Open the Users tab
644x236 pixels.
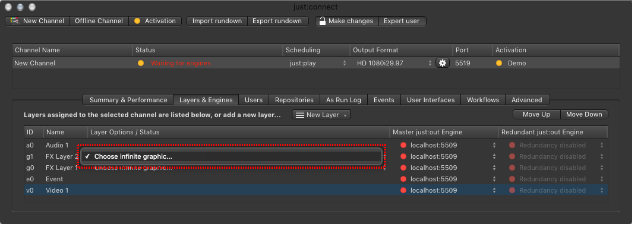click(254, 100)
